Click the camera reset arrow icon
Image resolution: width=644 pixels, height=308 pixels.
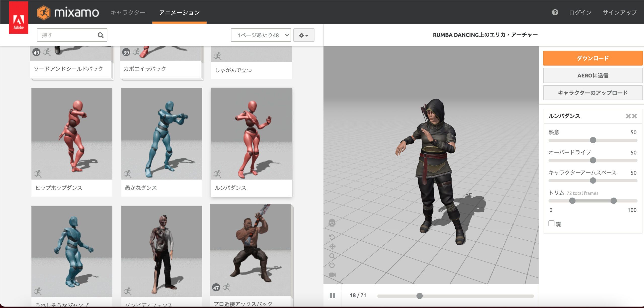coord(332,237)
